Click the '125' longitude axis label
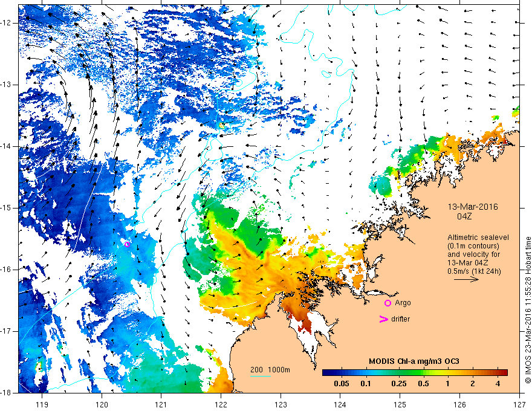 [400, 404]
